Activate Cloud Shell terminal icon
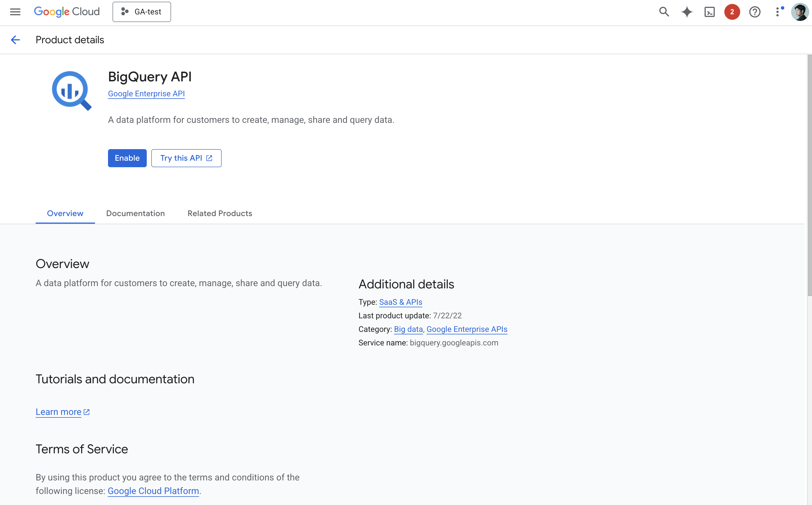The image size is (812, 505). pyautogui.click(x=709, y=12)
